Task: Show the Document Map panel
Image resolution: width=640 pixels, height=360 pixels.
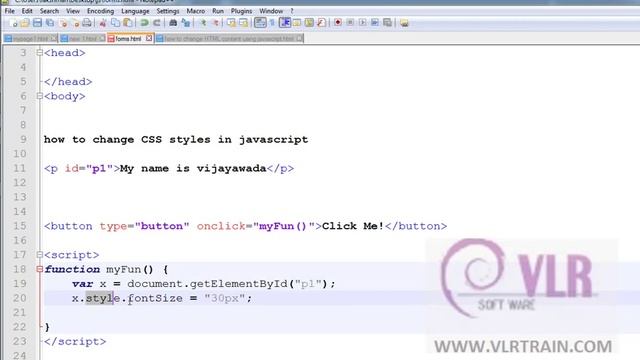Action: click(x=309, y=23)
